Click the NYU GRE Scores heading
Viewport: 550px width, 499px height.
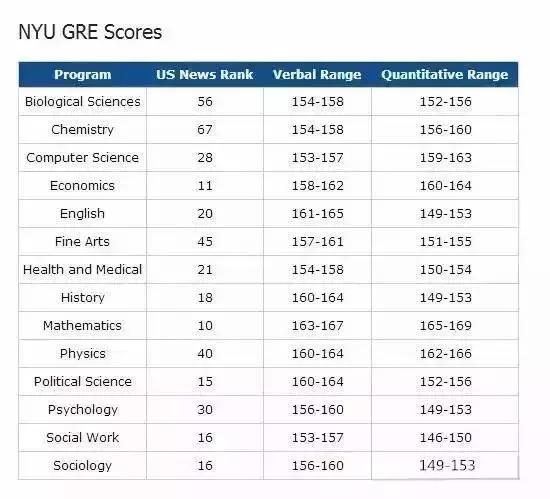[x=90, y=32]
